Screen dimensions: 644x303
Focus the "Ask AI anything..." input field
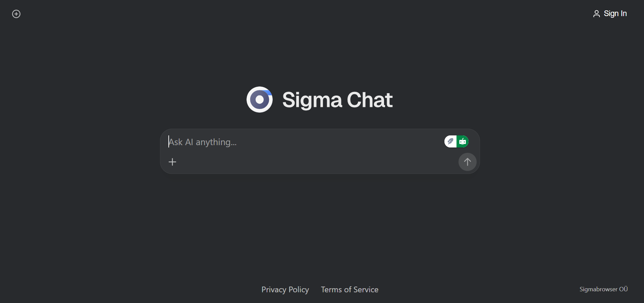(302, 142)
